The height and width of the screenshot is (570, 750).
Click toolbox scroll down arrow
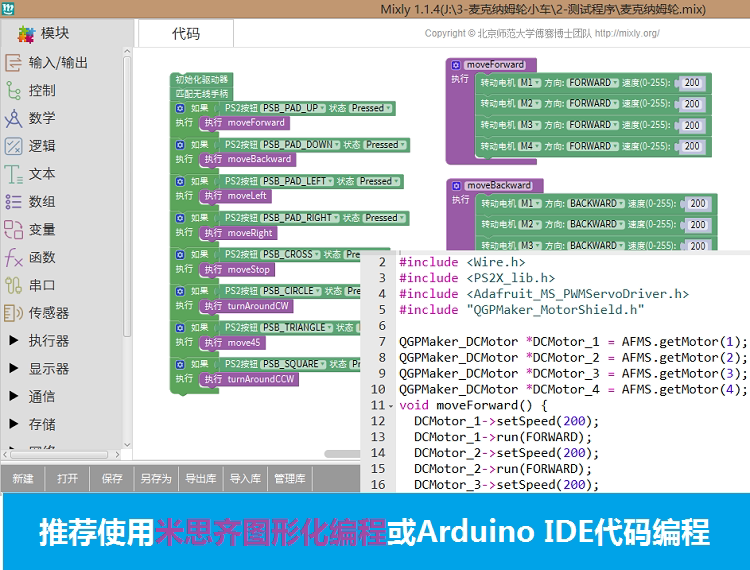127,445
